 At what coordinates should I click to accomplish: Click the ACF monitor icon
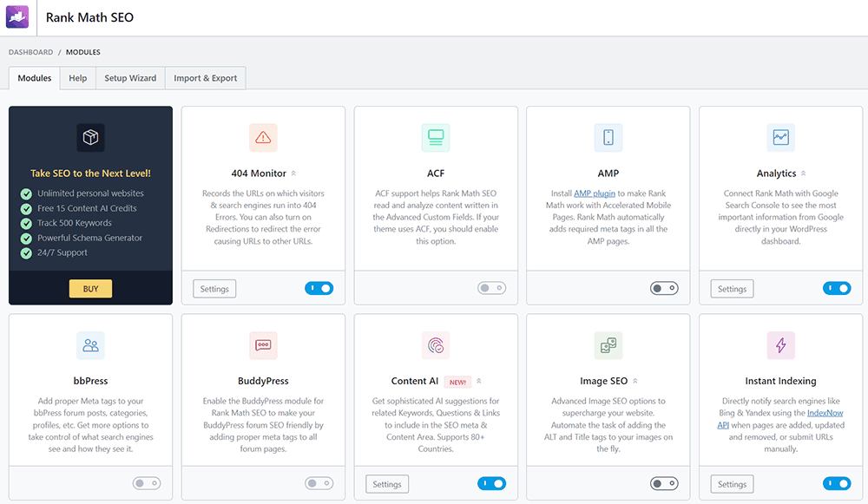[x=436, y=137]
